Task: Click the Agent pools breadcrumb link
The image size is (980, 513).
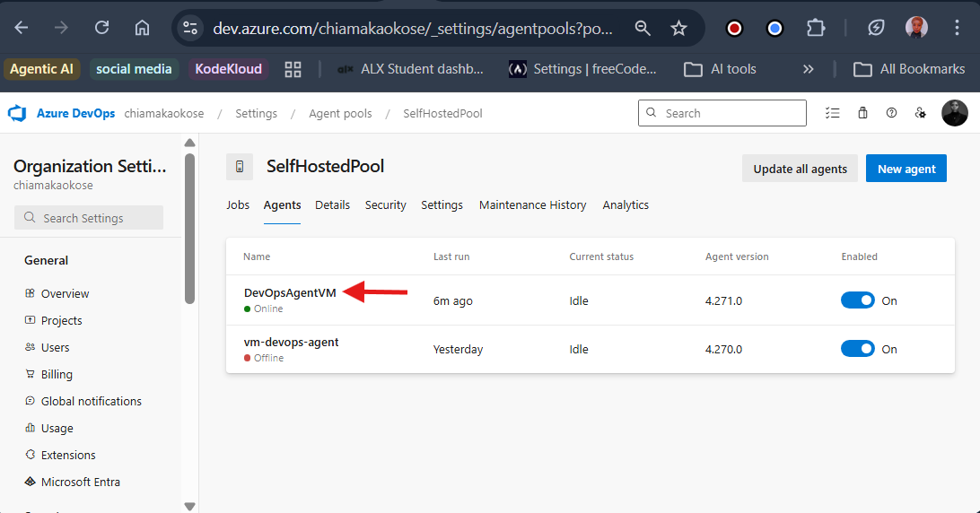Action: (x=340, y=114)
